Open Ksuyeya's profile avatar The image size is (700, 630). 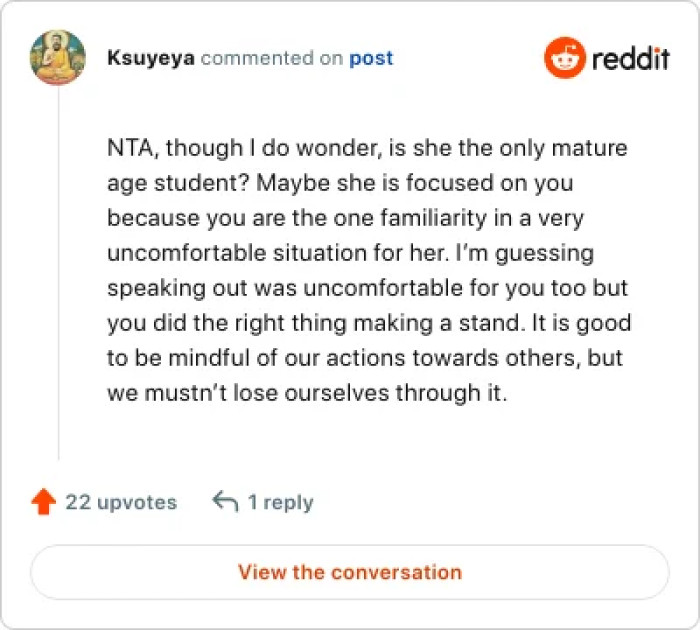(x=58, y=57)
